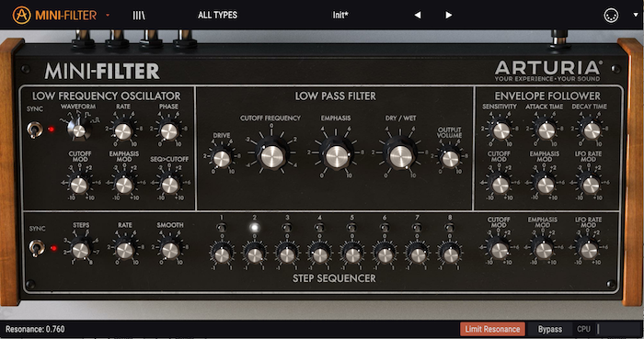Click the sequencer SMOOTH knob
This screenshot has height=339, width=644.
click(x=169, y=250)
